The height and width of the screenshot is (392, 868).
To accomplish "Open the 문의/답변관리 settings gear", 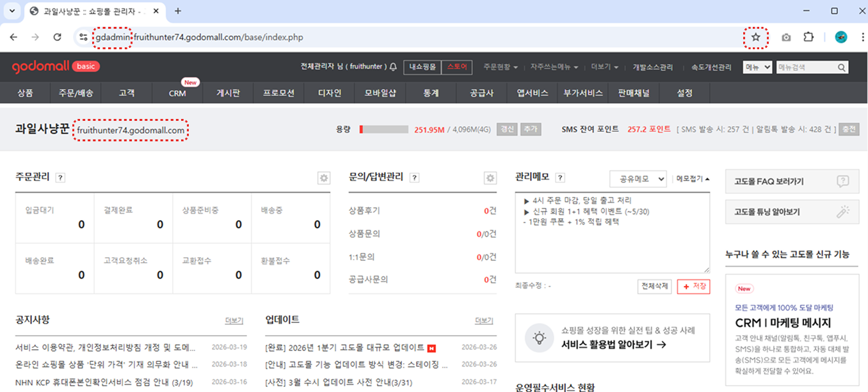I will tap(490, 178).
